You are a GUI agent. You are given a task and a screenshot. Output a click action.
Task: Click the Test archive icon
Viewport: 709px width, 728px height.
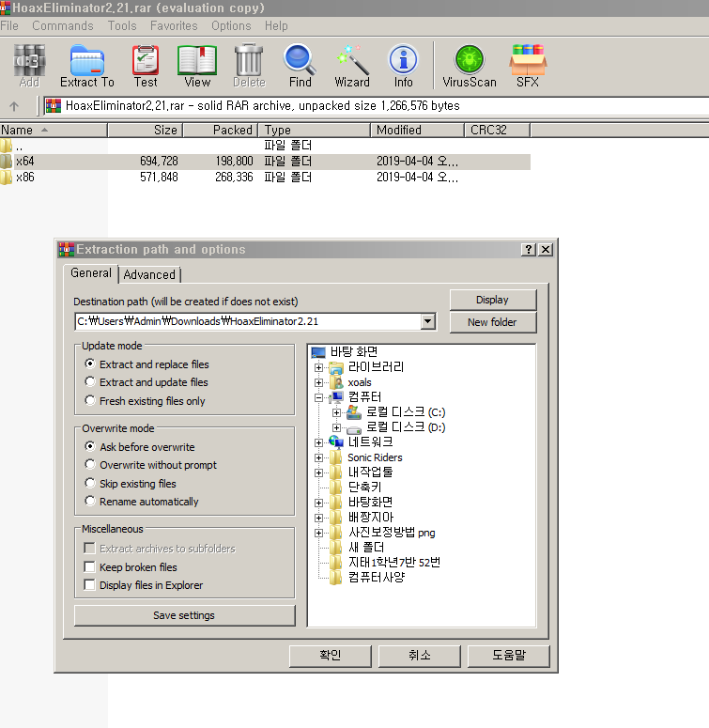(x=146, y=60)
